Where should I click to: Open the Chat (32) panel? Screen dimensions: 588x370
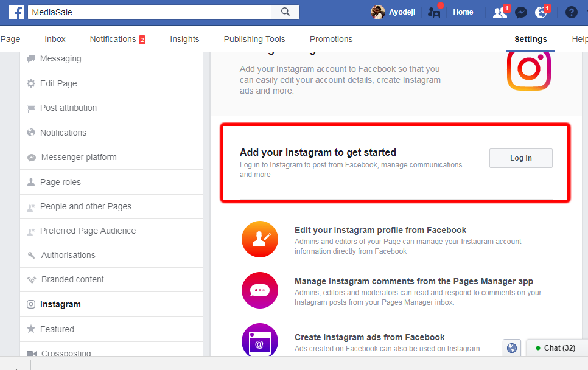(557, 348)
